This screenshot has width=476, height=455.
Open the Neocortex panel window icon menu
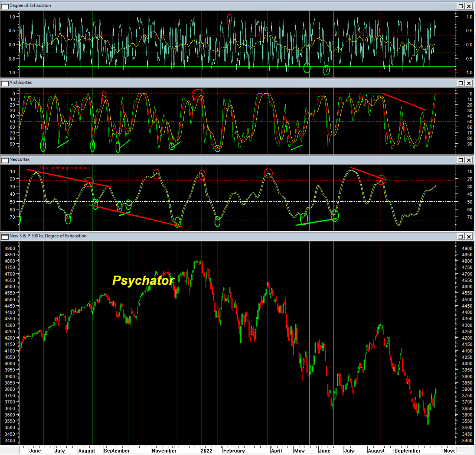pyautogui.click(x=4, y=160)
